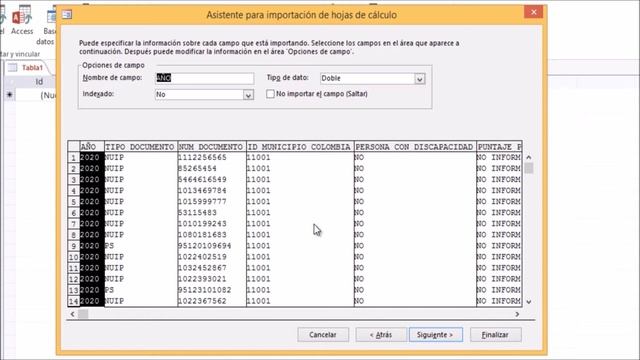Screen dimensions: 640x360
Task: Click horizontal scrollbar right arrow
Action: coord(517,314)
